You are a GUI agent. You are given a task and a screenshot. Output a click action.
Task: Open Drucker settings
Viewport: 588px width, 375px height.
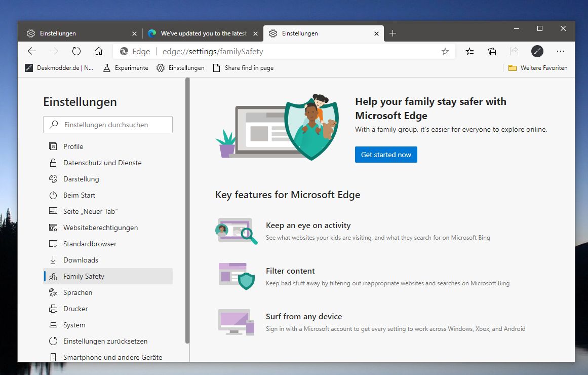108,309
